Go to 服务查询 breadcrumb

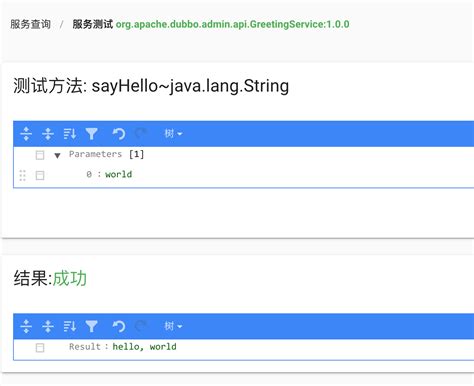click(30, 24)
